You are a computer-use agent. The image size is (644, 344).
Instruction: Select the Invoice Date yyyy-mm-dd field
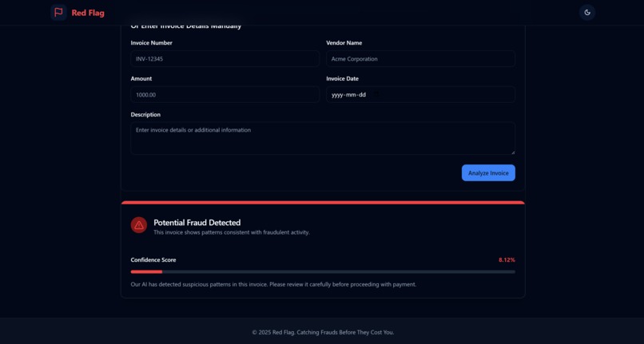tap(420, 94)
